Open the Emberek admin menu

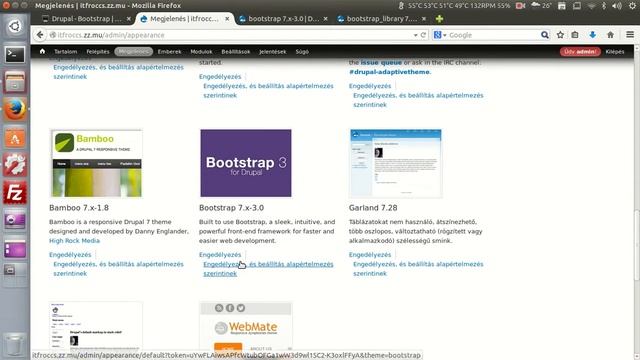point(169,52)
